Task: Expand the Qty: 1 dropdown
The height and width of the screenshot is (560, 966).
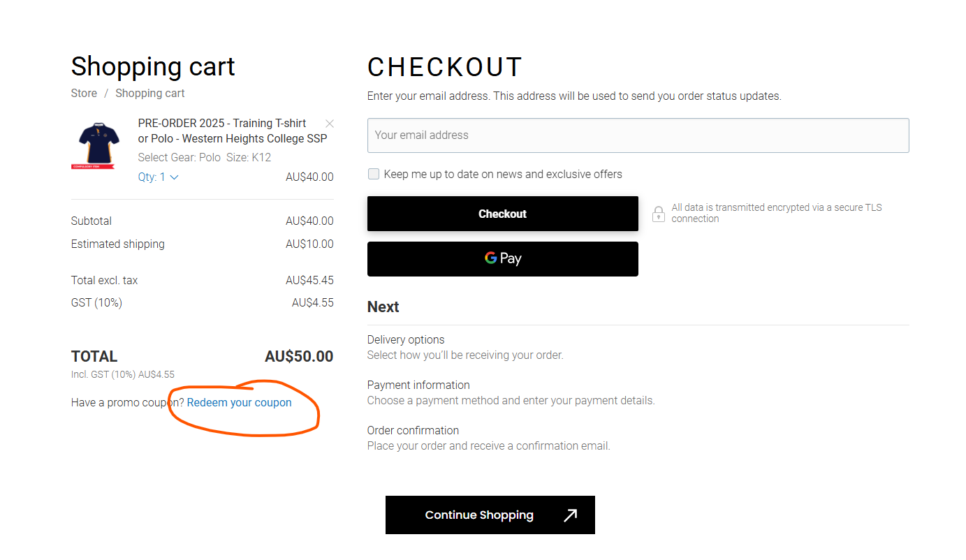Action: point(159,177)
